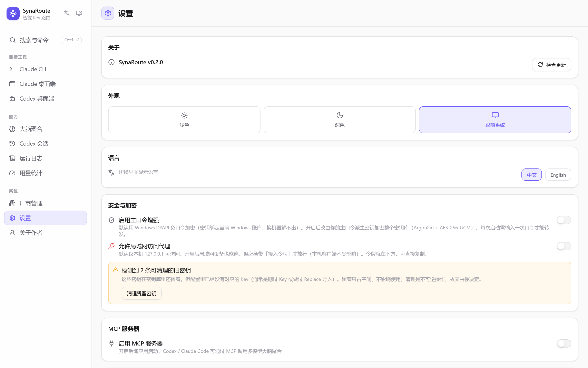Click the log icon beside 运行日志

coord(12,158)
